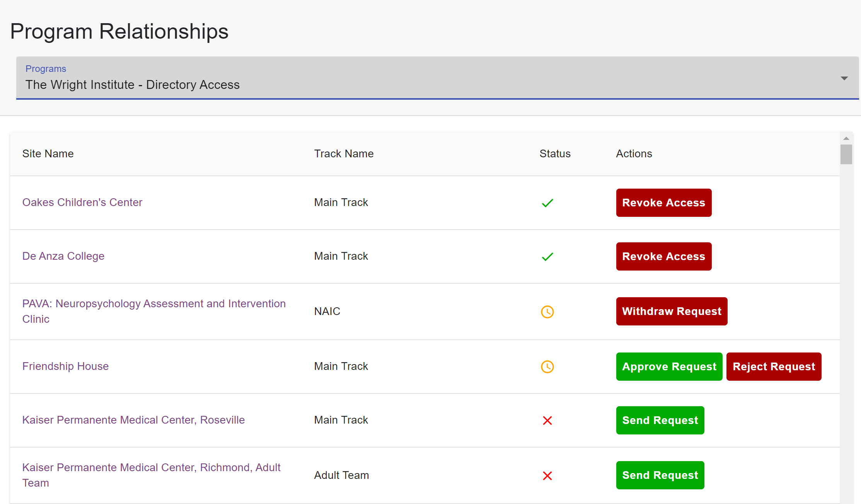Click the Track Name column header

pyautogui.click(x=344, y=153)
